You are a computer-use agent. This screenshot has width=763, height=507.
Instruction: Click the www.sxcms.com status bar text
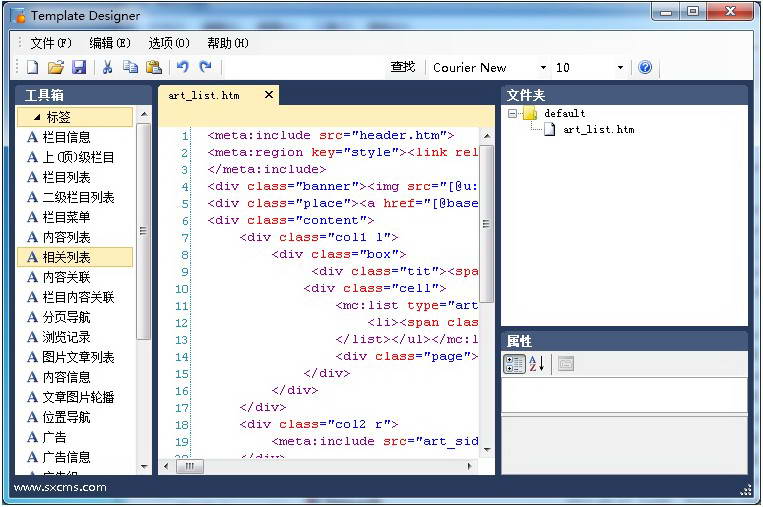[60, 487]
